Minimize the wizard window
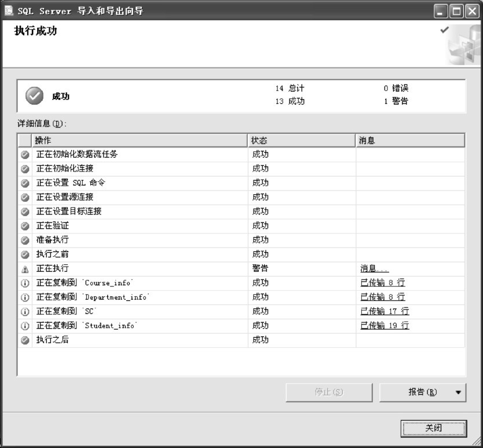483x448 pixels. 441,12
